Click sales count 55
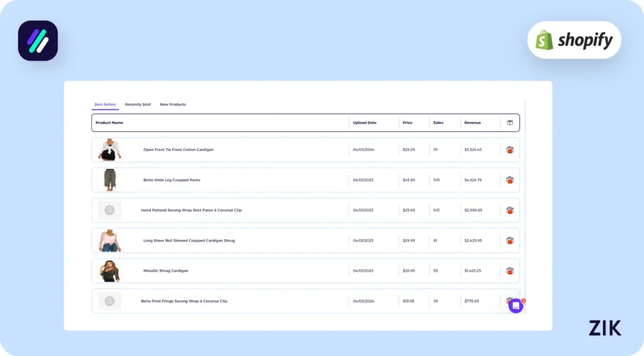 435,271
